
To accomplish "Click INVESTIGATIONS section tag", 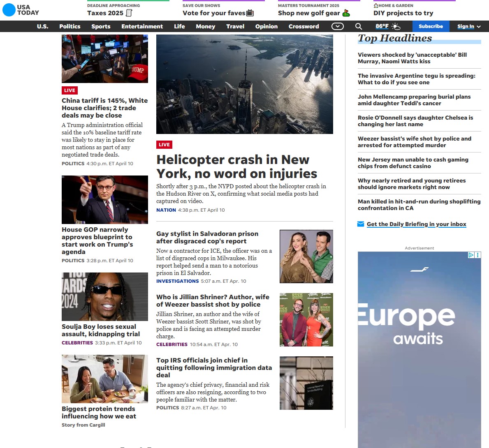I will [x=177, y=281].
